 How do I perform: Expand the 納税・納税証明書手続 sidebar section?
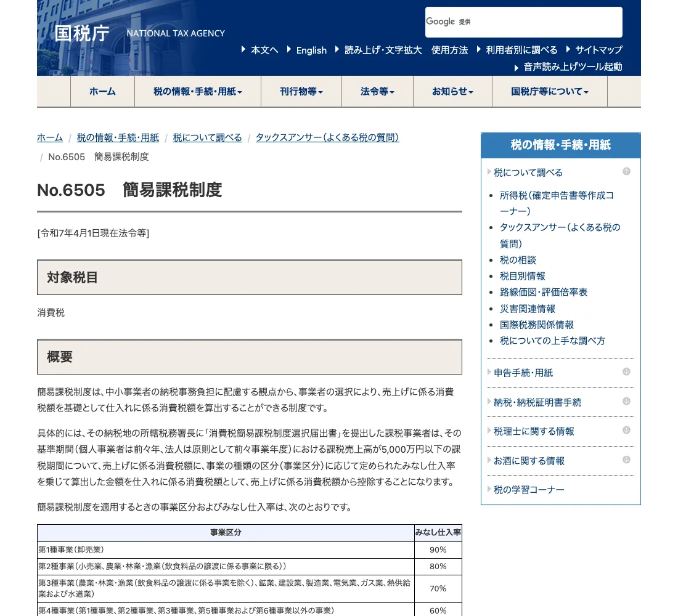[x=537, y=402]
